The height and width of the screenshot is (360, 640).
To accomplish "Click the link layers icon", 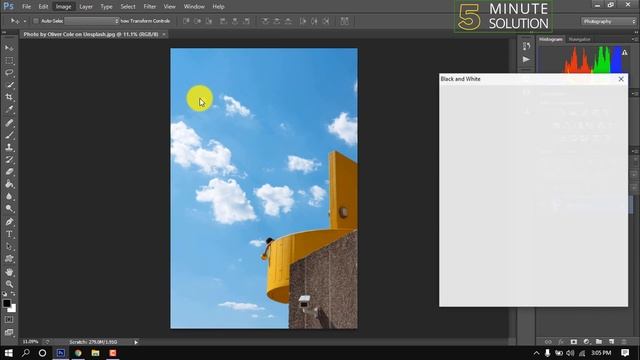I will click(x=548, y=342).
